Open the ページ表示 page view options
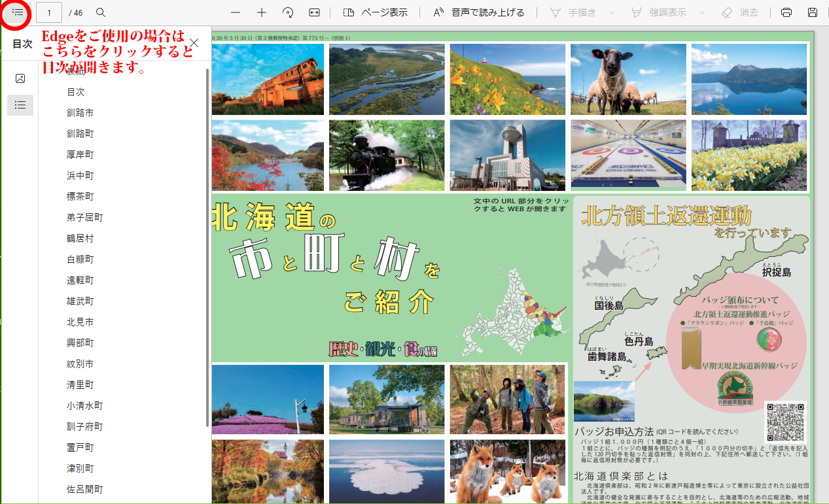 (x=375, y=12)
